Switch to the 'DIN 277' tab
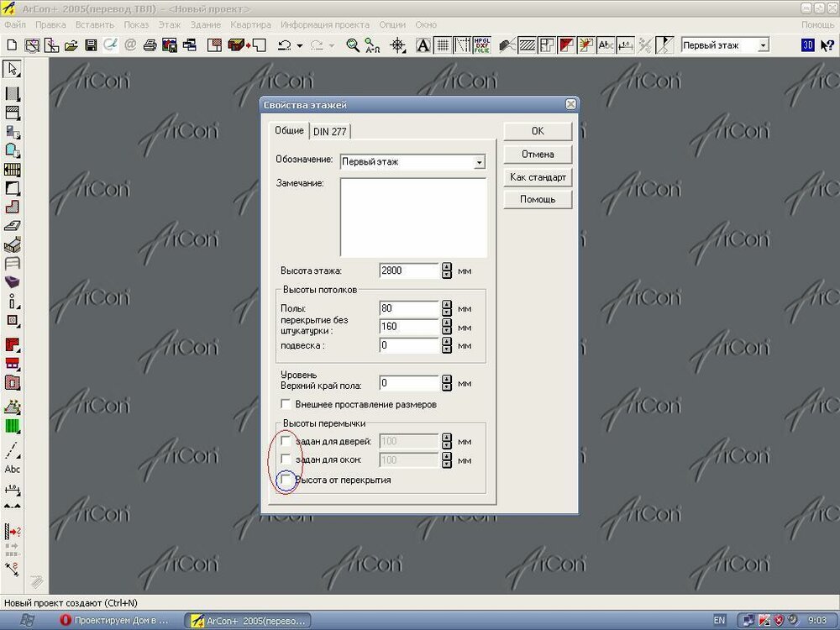This screenshot has height=630, width=840. tap(329, 132)
